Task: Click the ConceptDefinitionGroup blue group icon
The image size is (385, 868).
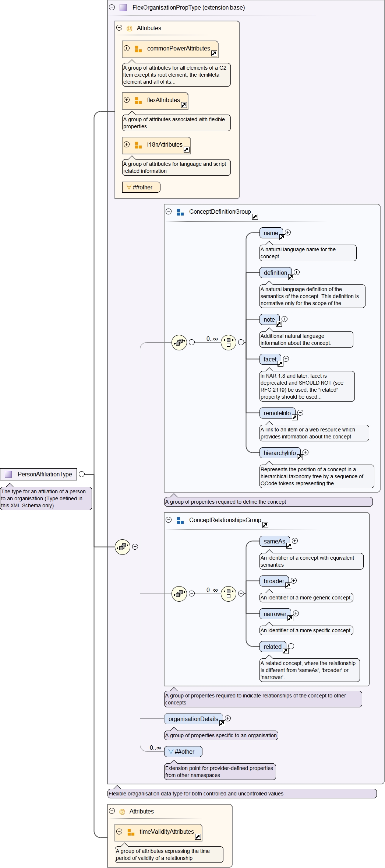Action: [x=180, y=212]
